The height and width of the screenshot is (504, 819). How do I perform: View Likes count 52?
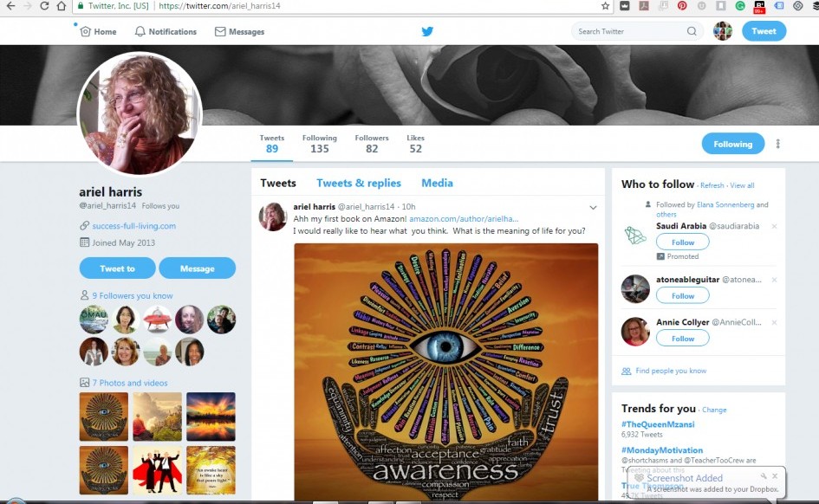[x=416, y=144]
